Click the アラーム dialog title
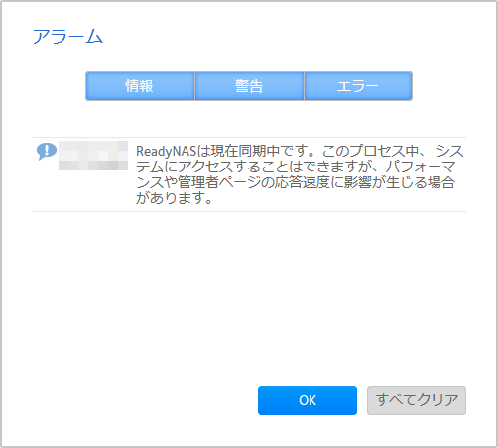The width and height of the screenshot is (498, 448). click(x=67, y=37)
